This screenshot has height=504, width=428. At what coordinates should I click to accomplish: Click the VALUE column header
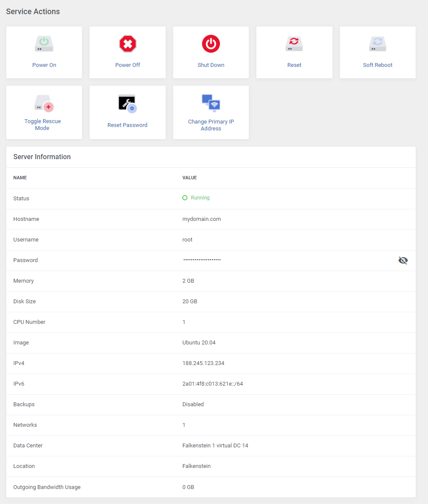pyautogui.click(x=190, y=178)
